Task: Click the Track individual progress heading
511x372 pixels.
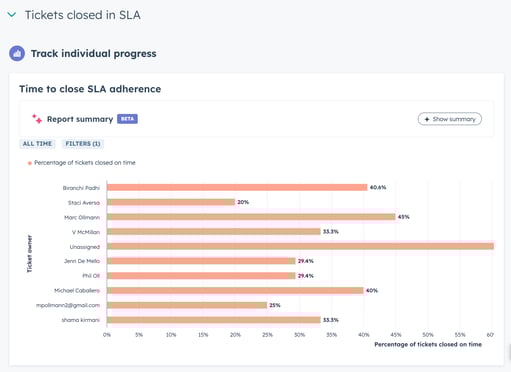Action: click(x=94, y=54)
